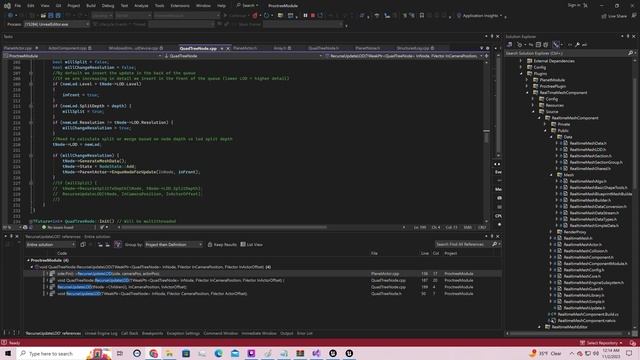Click the Pause debugging icon
Viewport: 640px width, 360px height.
pyautogui.click(x=305, y=16)
